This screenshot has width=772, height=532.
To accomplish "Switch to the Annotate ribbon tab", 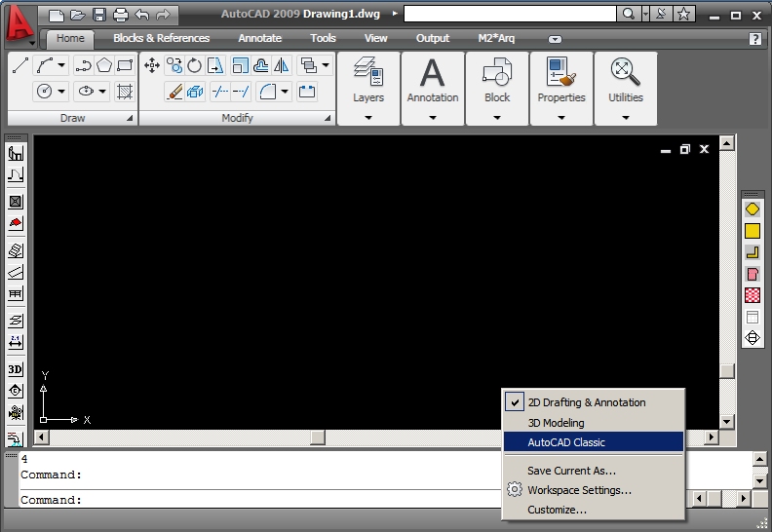I will pyautogui.click(x=259, y=38).
